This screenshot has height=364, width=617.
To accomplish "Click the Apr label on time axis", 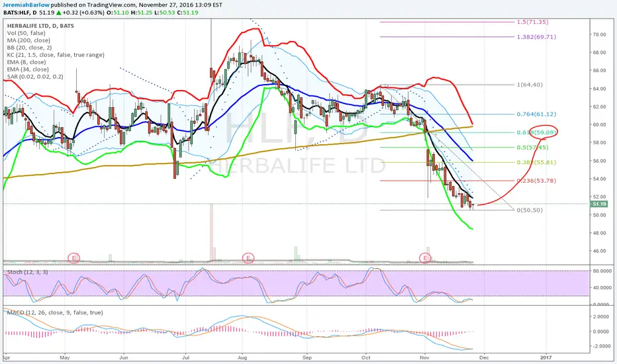I will (x=7, y=357).
